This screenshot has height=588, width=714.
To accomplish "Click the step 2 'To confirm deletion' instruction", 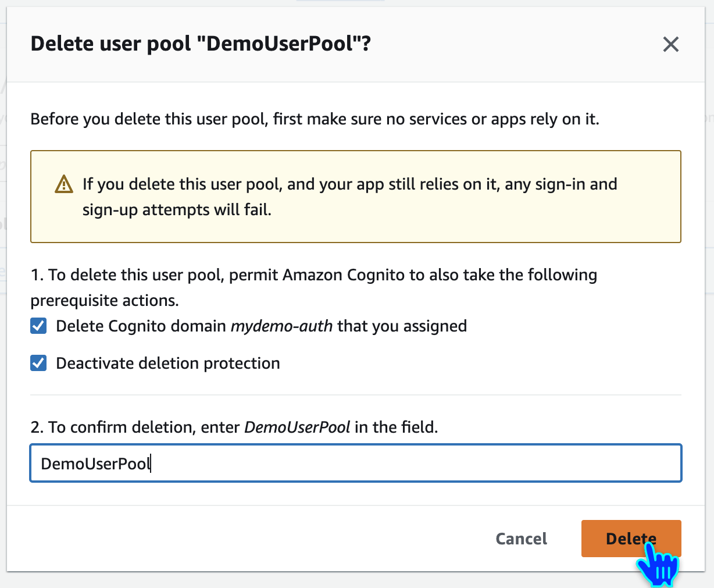I will [234, 427].
